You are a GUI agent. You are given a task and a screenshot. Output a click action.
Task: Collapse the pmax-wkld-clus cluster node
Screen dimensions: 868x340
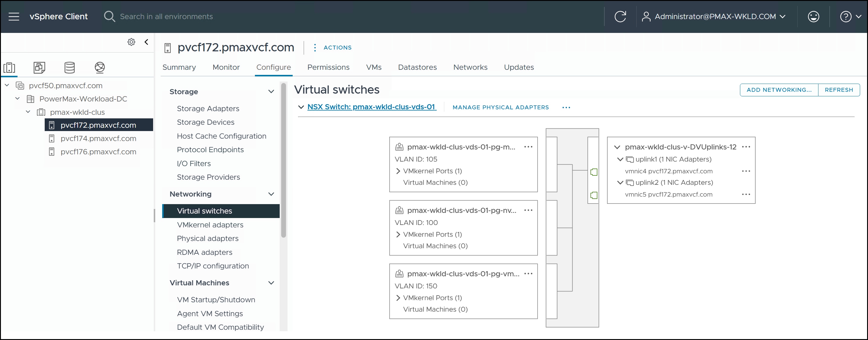(28, 111)
